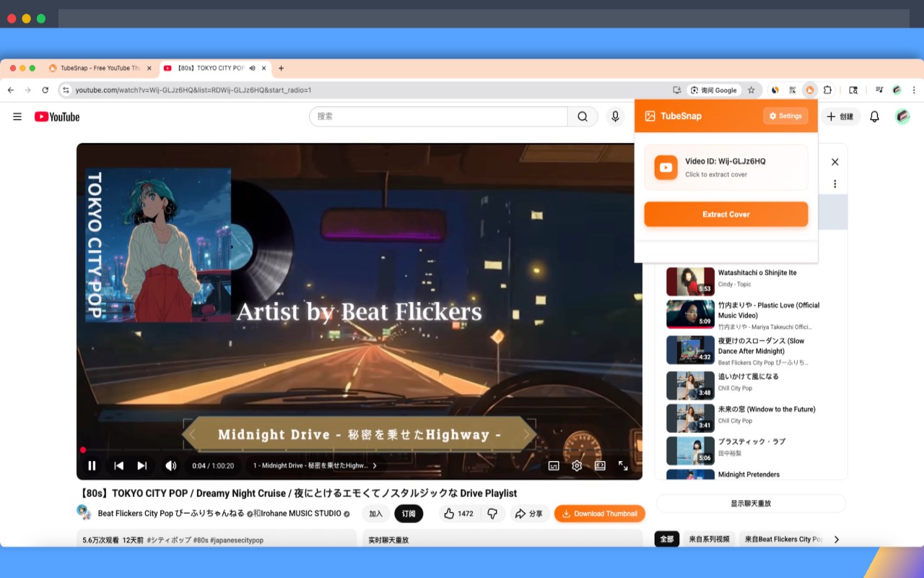Click the YouTube 搜索 search field

click(x=438, y=116)
